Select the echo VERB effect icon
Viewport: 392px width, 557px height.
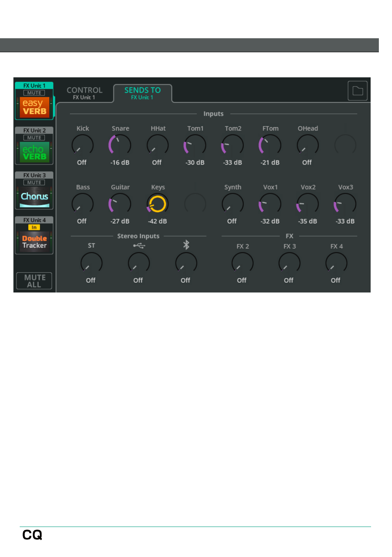(x=35, y=153)
